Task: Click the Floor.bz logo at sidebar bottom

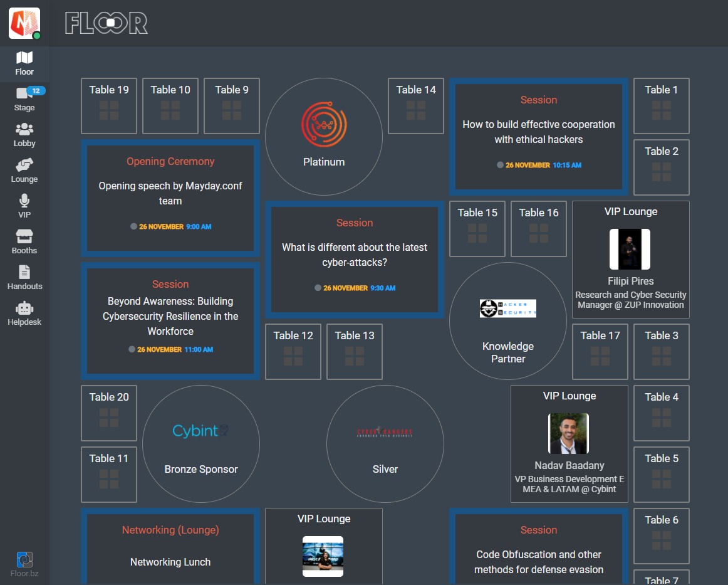Action: click(24, 564)
